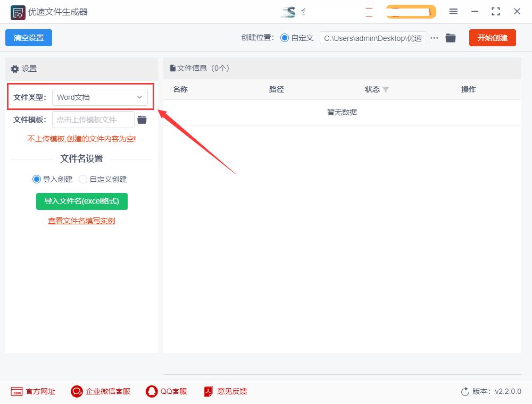Click the ... button beside the path field
The width and height of the screenshot is (532, 404).
pos(434,38)
